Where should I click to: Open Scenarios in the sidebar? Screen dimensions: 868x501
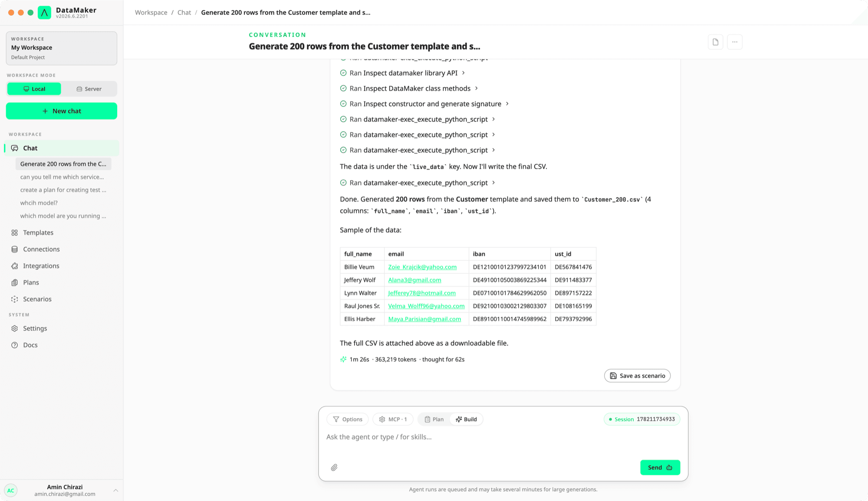click(37, 299)
